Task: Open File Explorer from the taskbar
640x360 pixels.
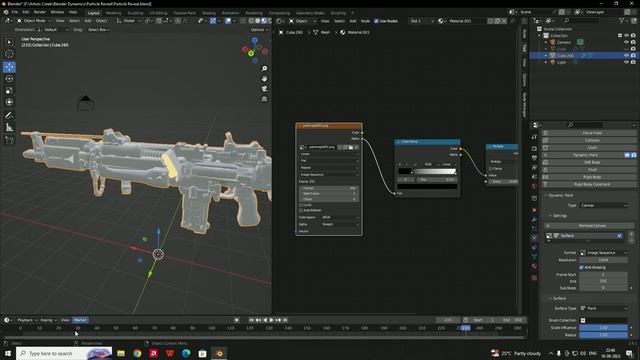Action: (121, 353)
